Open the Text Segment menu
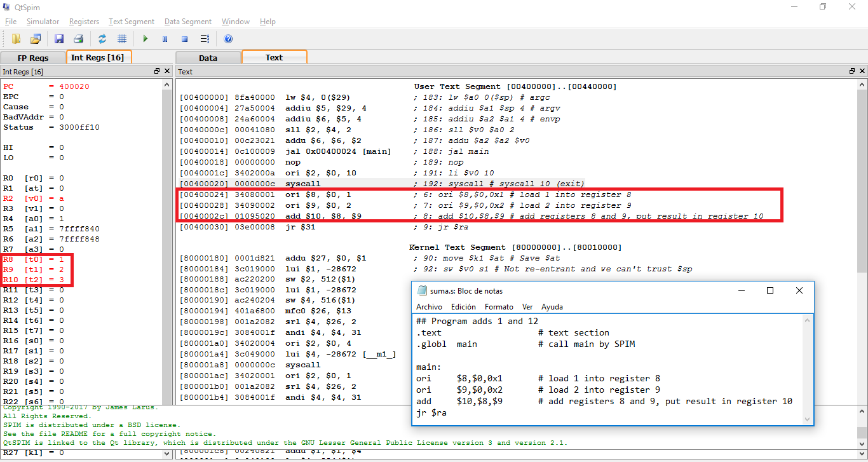Viewport: 868px width, 462px height. pyautogui.click(x=132, y=22)
